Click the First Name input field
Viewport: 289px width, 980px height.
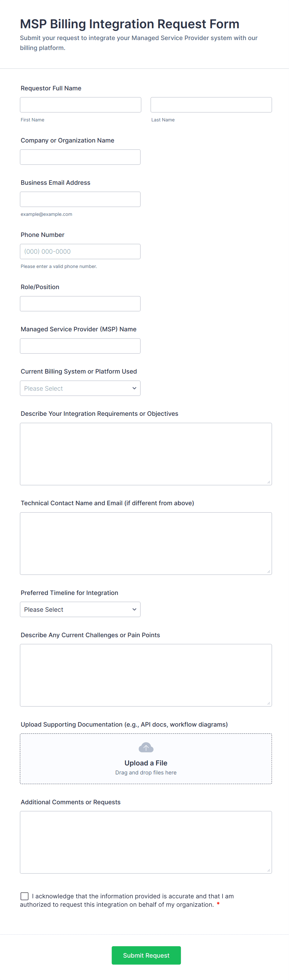point(80,105)
